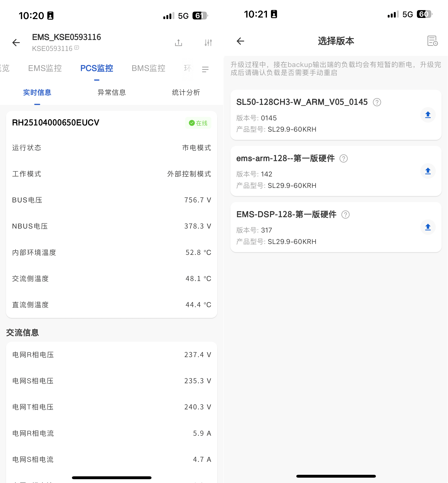Tap upload icon for EMS-DSP-128 firmware
Viewport: 448px width, 483px height.
428,227
